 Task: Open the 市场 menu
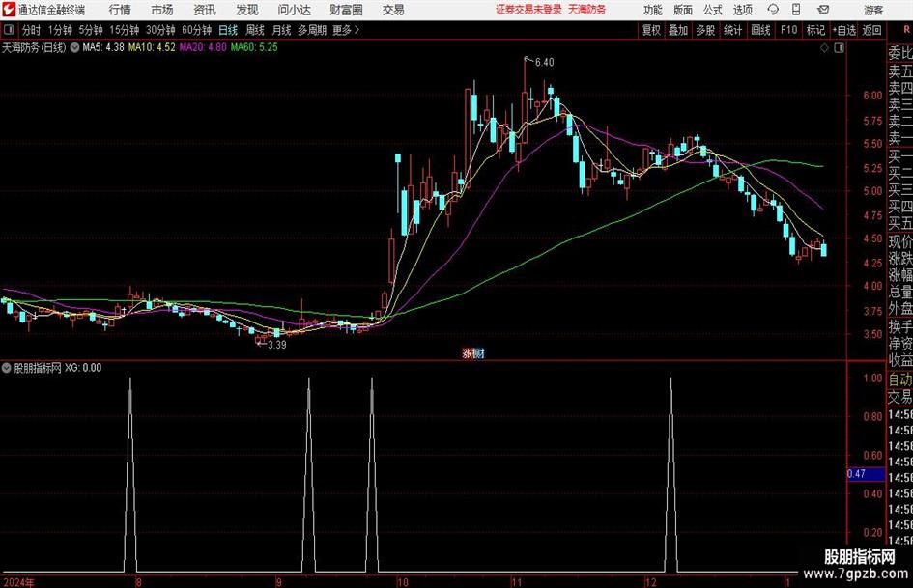162,10
